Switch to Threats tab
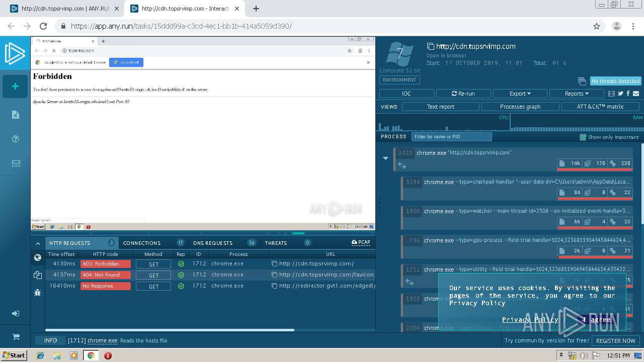Image resolution: width=644 pixels, height=362 pixels. pyautogui.click(x=288, y=243)
